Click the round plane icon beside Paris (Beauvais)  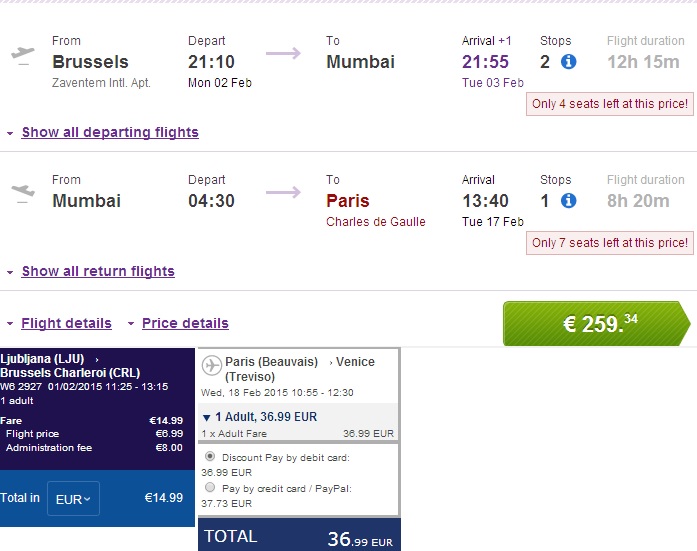[212, 366]
